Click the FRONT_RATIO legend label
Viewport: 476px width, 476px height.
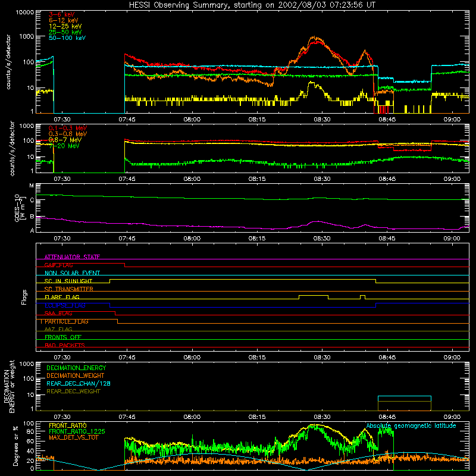[68, 425]
